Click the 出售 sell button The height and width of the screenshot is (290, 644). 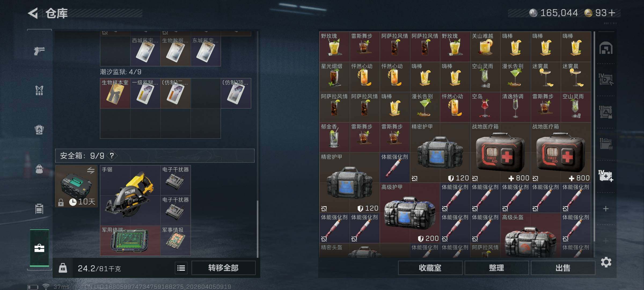563,268
